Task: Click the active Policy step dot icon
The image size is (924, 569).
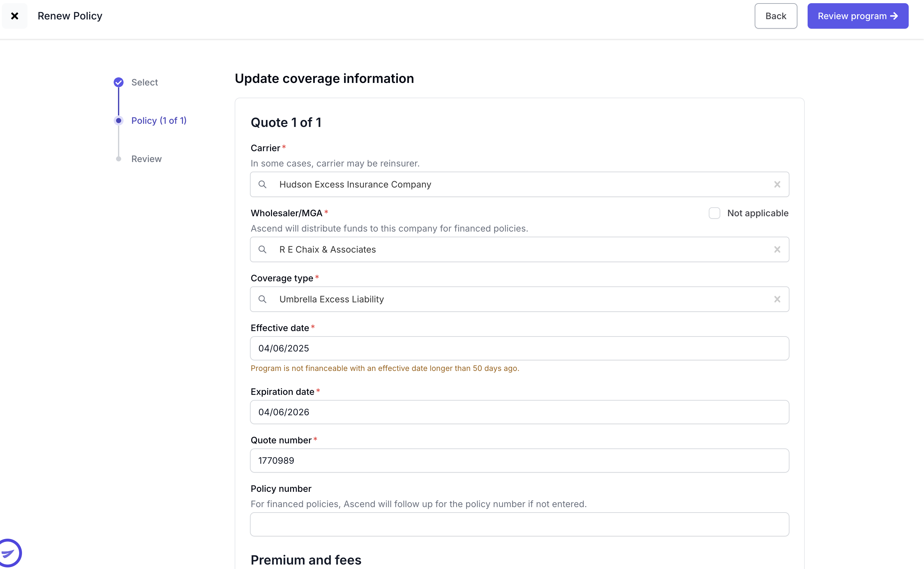Action: (x=119, y=121)
